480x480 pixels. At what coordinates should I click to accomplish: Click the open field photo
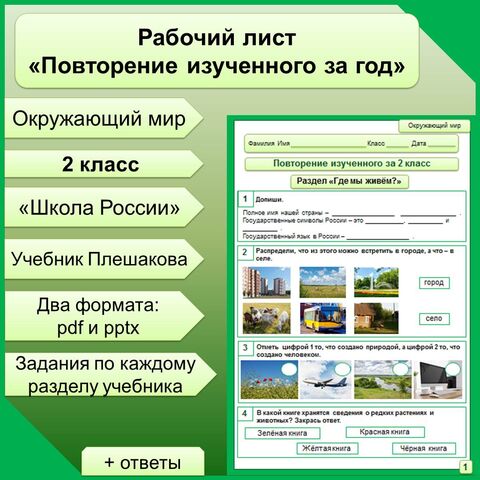(x=322, y=282)
